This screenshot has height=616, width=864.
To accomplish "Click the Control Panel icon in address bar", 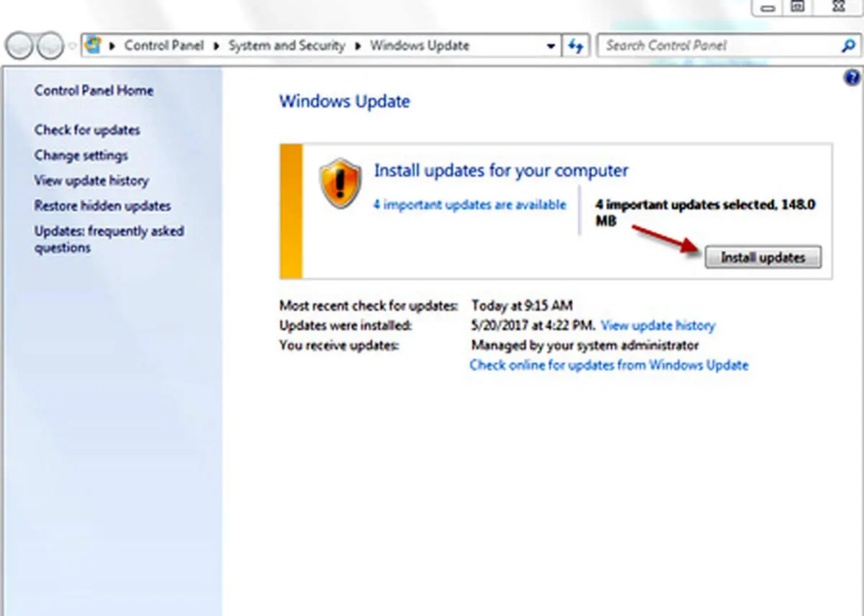I will (x=93, y=45).
